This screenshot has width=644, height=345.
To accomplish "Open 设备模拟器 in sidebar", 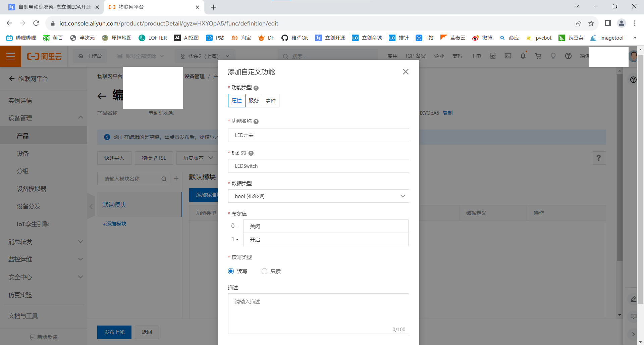I will (x=32, y=189).
